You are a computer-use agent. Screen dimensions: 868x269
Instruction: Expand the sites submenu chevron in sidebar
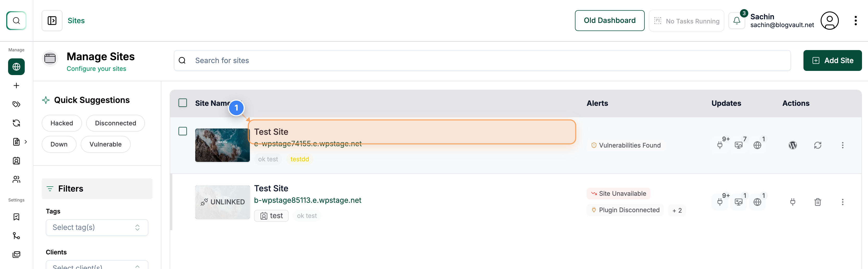[26, 142]
